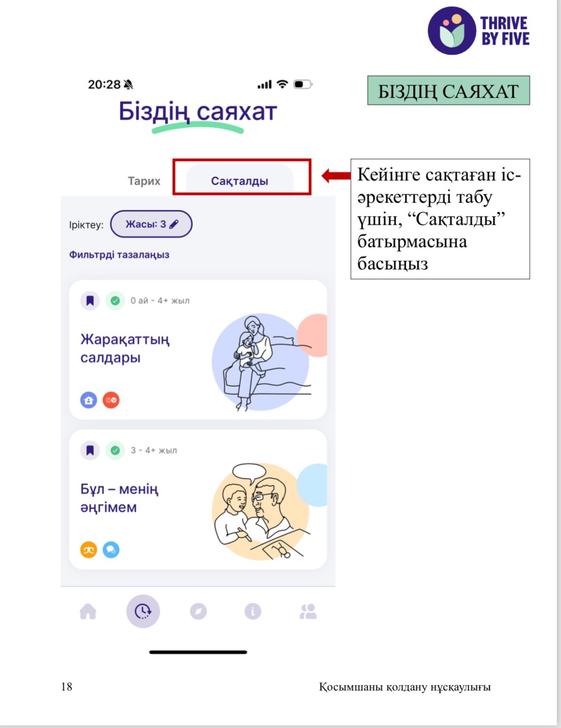Click red category icon on first card
This screenshot has height=728, width=561.
tap(111, 400)
